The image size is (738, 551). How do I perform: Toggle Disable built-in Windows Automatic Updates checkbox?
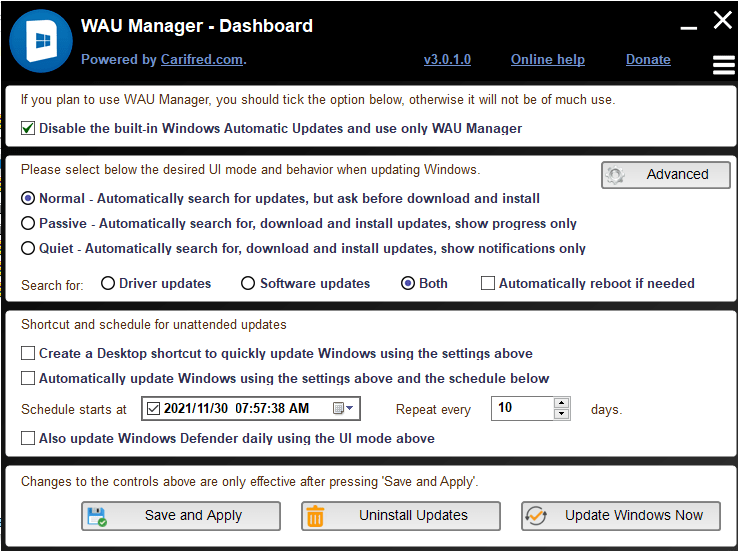28,128
